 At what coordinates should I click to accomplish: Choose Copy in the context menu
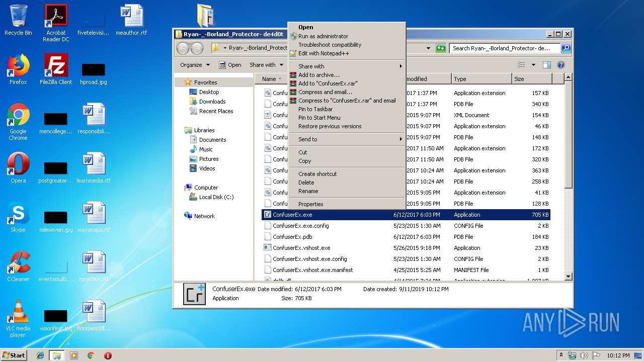click(347, 161)
